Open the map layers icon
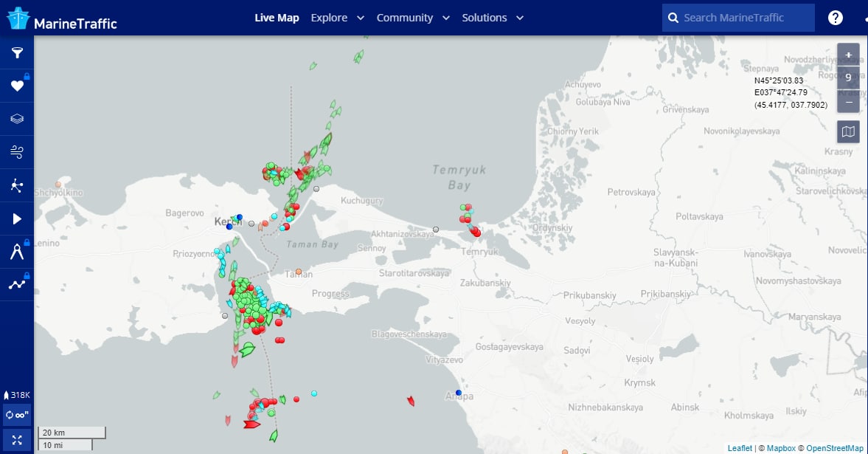Screen dimensions: 868x454 coord(17,119)
